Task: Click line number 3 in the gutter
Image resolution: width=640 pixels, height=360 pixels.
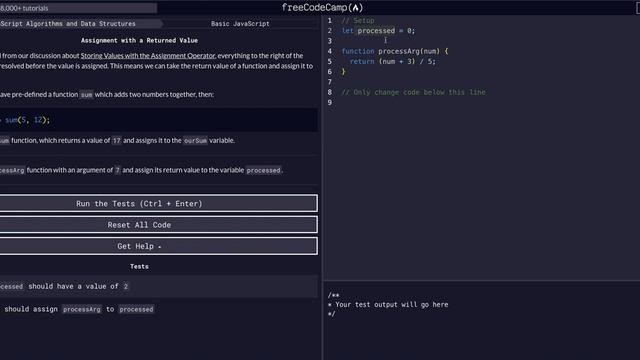Action: pos(330,41)
